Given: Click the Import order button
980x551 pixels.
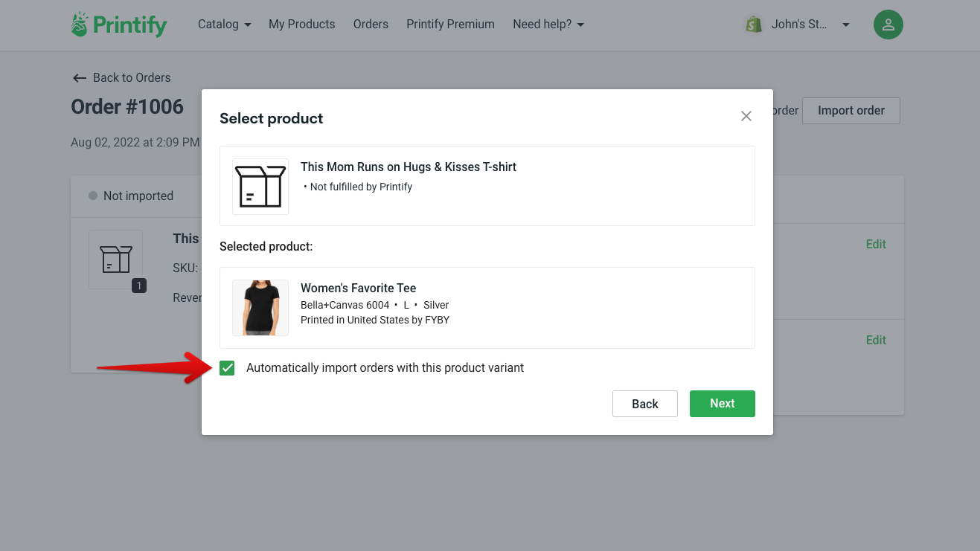Looking at the screenshot, I should tap(851, 111).
